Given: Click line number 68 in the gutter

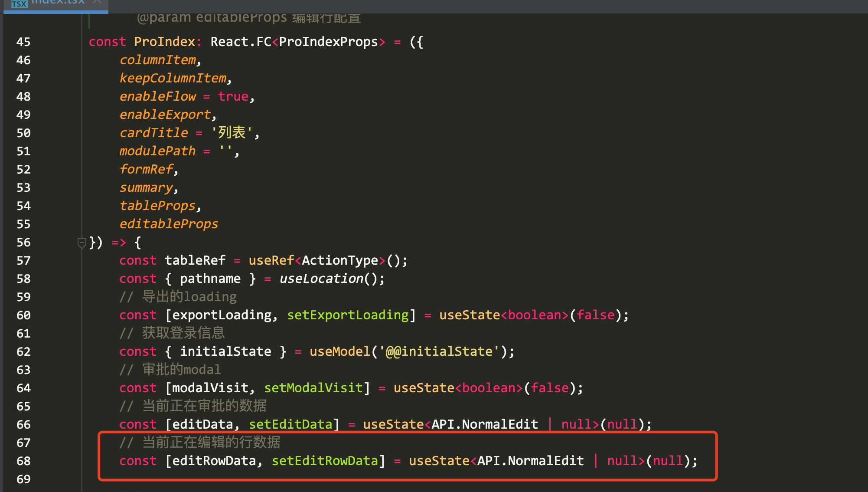Looking at the screenshot, I should 23,461.
